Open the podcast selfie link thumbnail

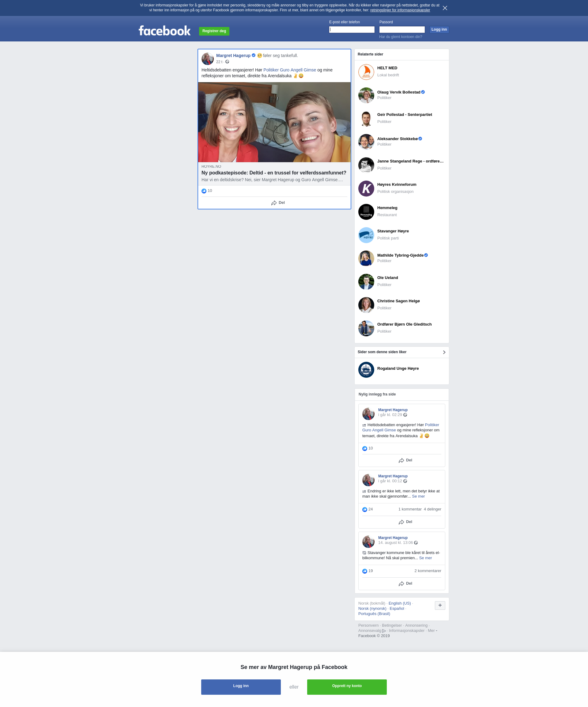point(274,122)
